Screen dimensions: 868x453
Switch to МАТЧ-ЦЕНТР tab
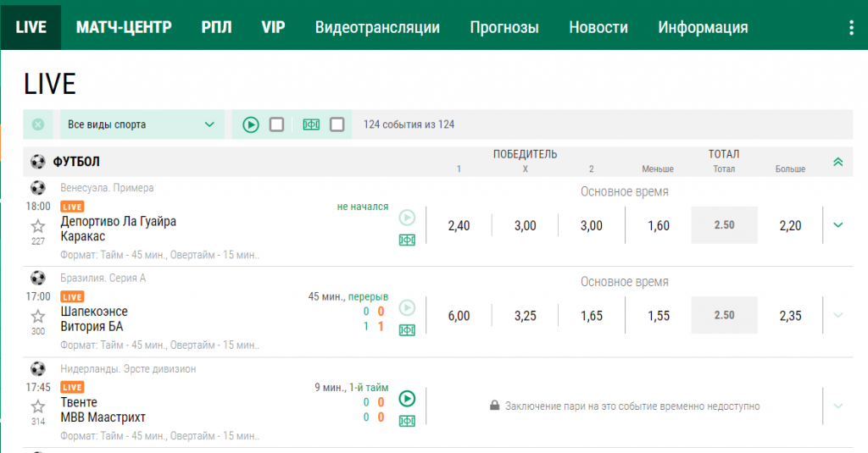pyautogui.click(x=124, y=27)
